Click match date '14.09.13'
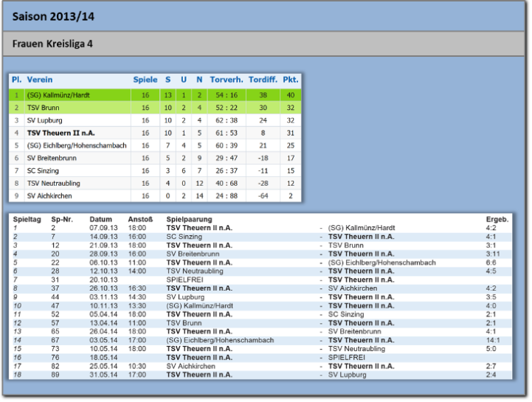 pyautogui.click(x=103, y=237)
